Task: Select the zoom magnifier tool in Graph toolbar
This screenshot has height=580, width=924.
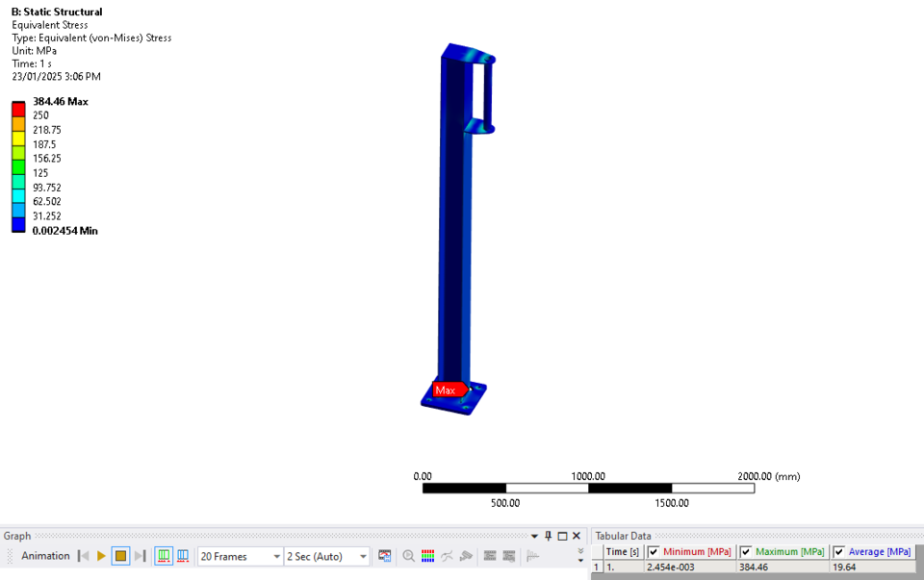Action: pyautogui.click(x=408, y=556)
